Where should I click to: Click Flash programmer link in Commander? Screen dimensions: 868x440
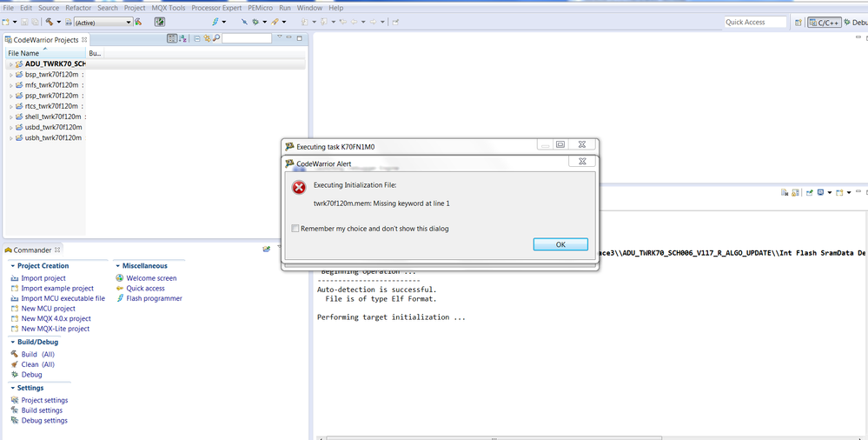[154, 298]
